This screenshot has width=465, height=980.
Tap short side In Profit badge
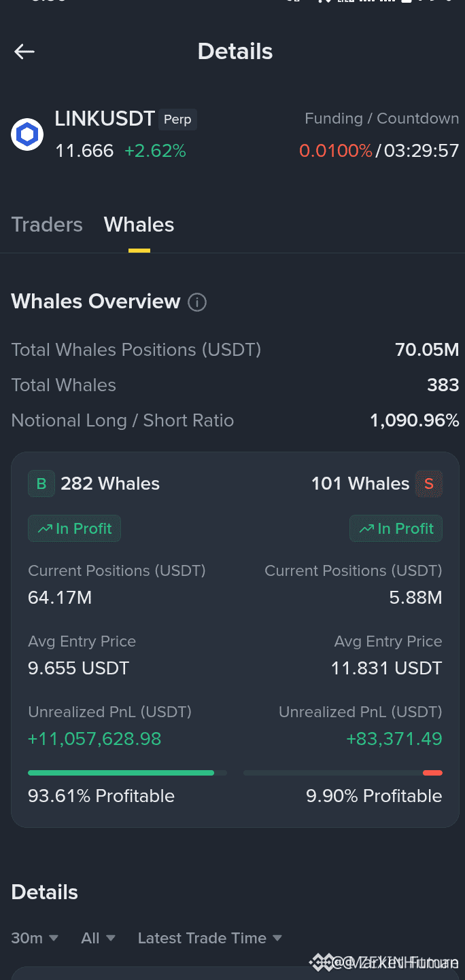pyautogui.click(x=396, y=528)
